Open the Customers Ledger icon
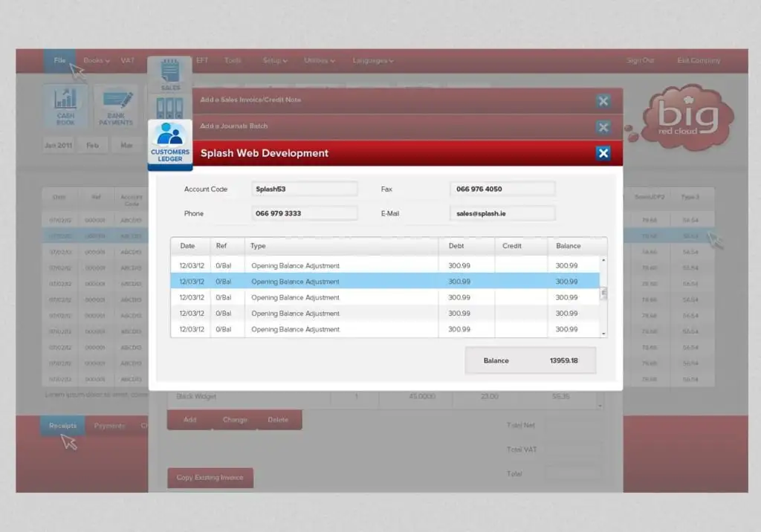 [170, 145]
